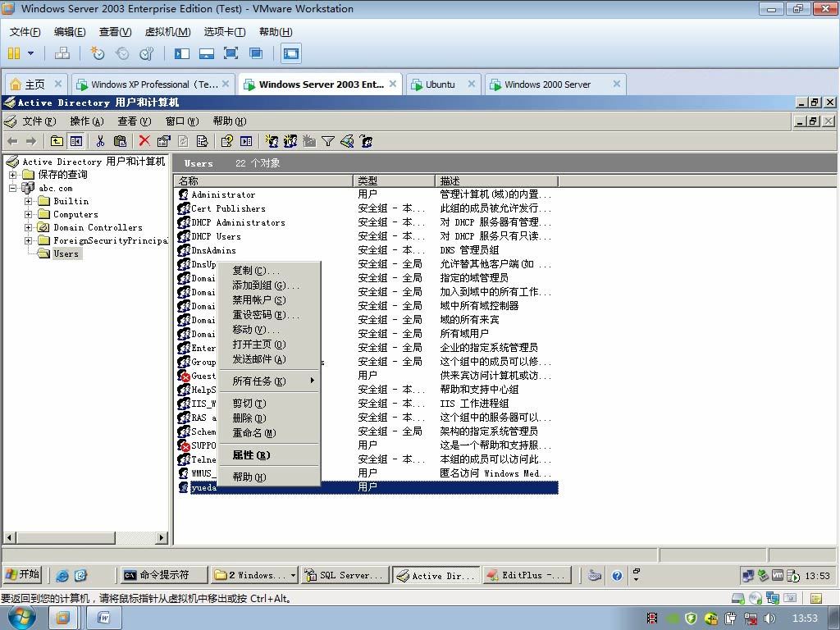Screen dimensions: 840x630
Task: Choose 属性(R) from the context menu
Action: tap(269, 454)
